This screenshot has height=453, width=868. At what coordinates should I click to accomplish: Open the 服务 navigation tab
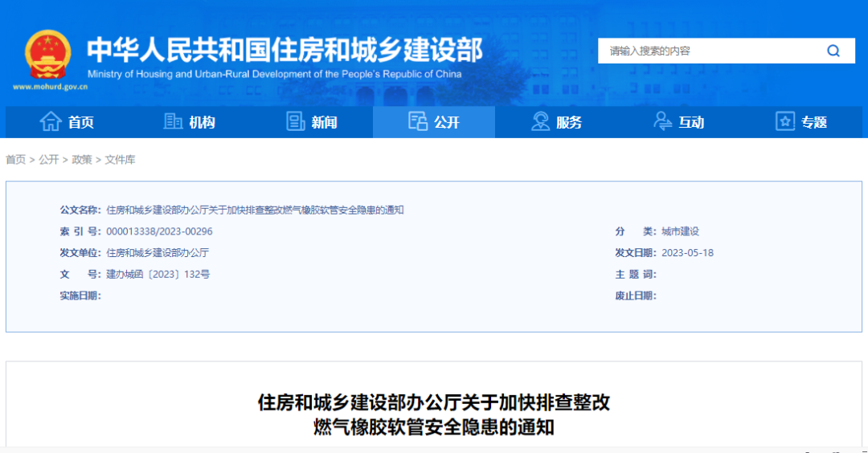click(x=556, y=122)
